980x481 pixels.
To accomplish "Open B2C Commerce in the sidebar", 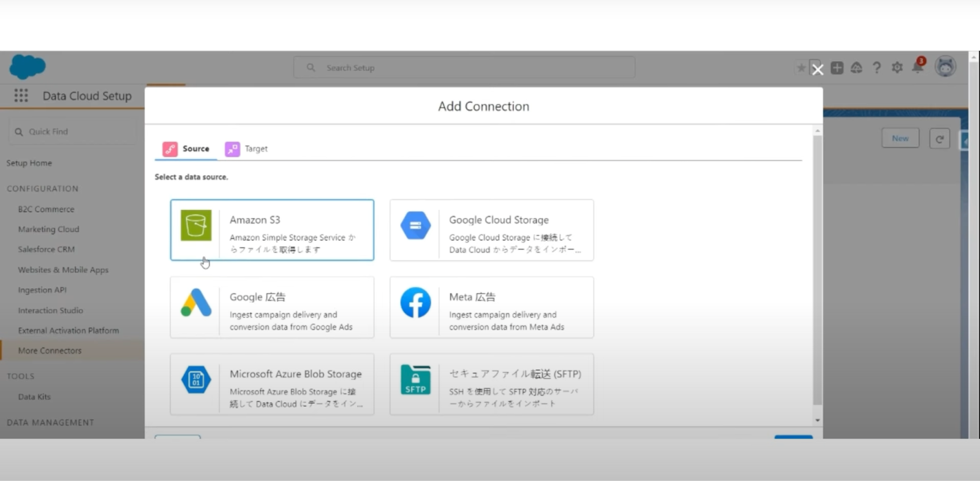I will (x=46, y=209).
